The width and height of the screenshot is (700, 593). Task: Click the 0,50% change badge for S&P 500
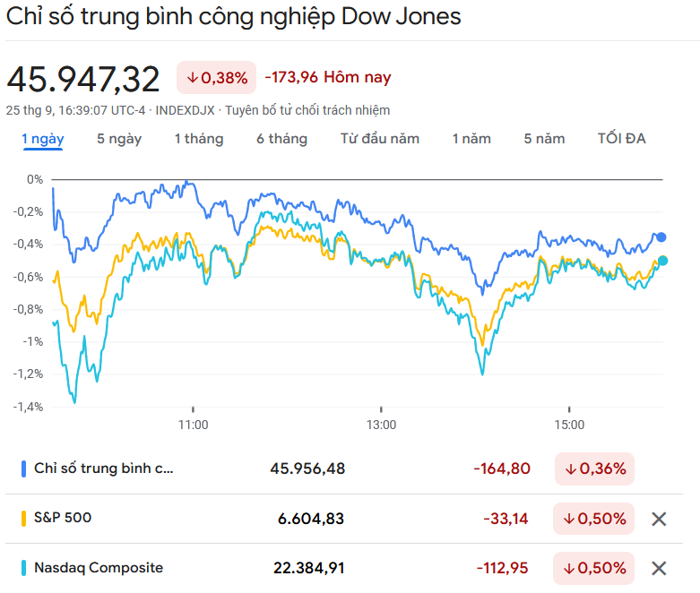tap(594, 519)
